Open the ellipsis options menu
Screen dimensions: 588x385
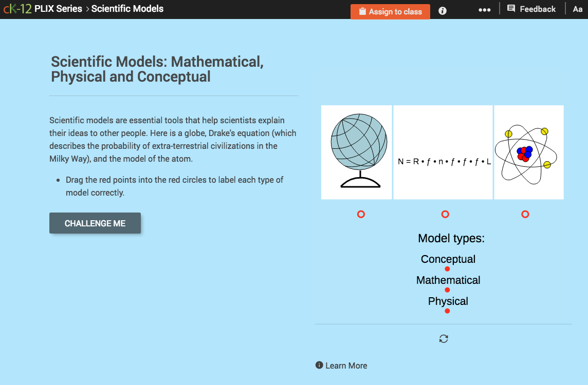[484, 9]
